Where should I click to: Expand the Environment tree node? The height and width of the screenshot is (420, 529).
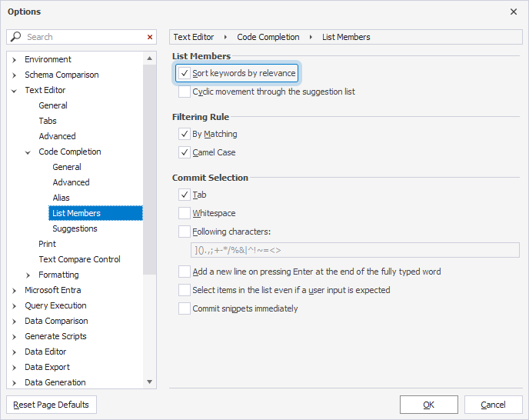(15, 59)
